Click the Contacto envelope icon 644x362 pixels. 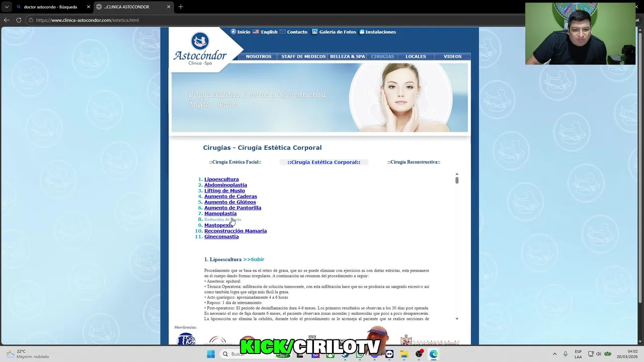coord(283,32)
